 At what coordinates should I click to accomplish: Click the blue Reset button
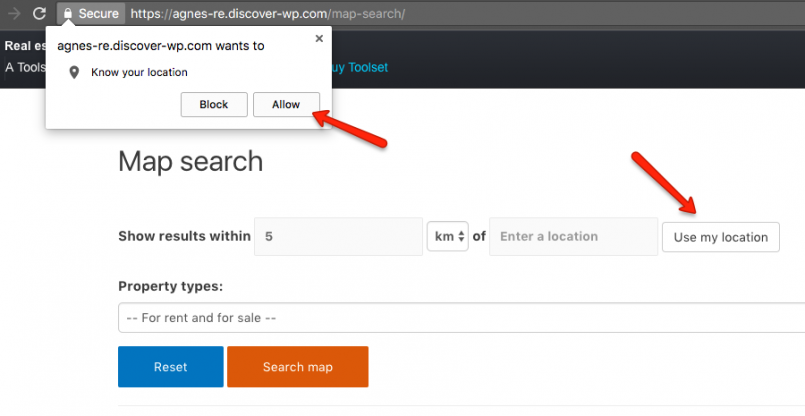(170, 367)
